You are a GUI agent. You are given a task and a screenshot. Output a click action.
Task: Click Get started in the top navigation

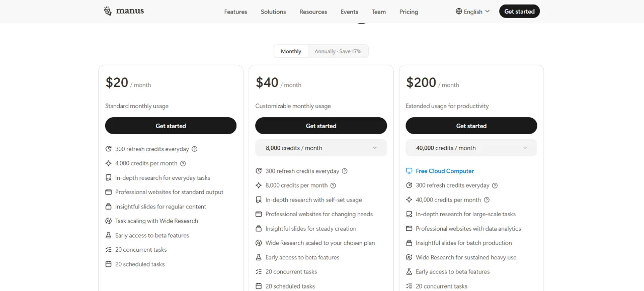pyautogui.click(x=519, y=11)
